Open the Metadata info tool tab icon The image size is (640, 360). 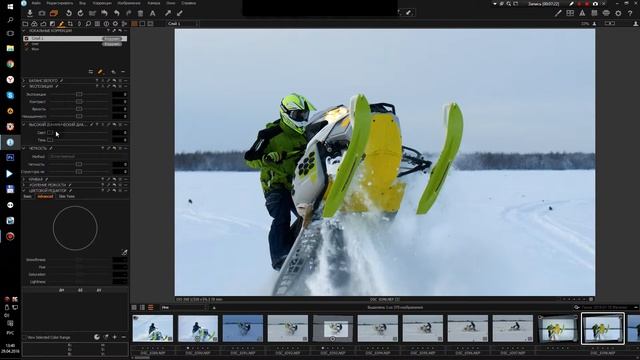106,24
